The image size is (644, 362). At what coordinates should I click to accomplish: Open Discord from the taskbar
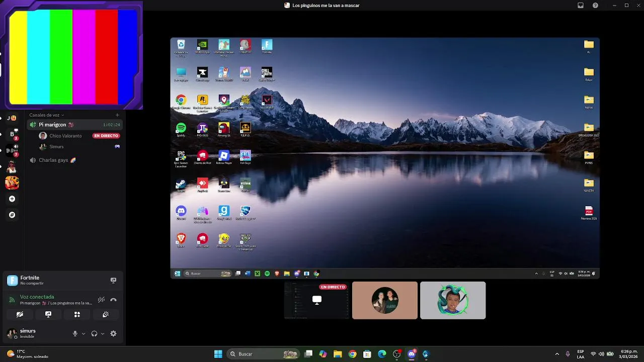click(412, 354)
